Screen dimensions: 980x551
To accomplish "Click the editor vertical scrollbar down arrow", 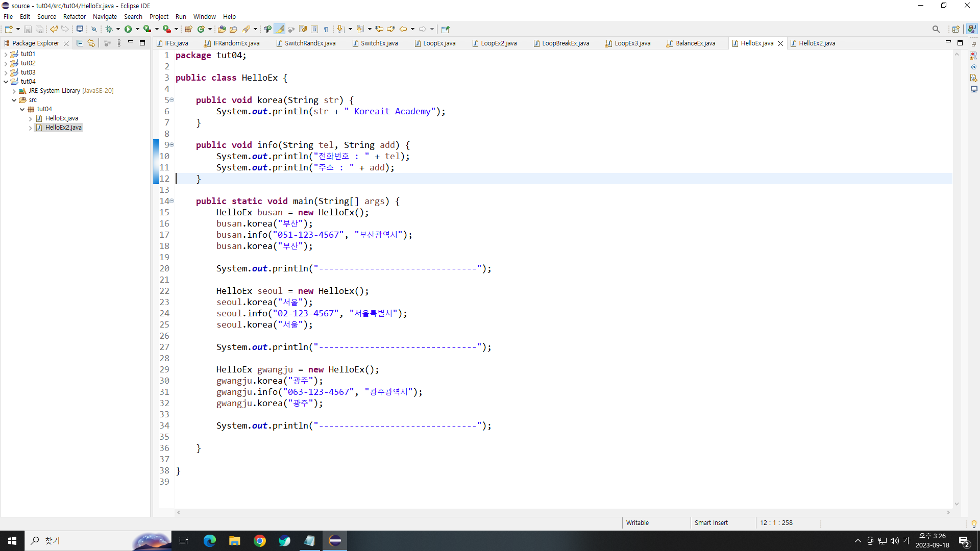I will (x=957, y=504).
